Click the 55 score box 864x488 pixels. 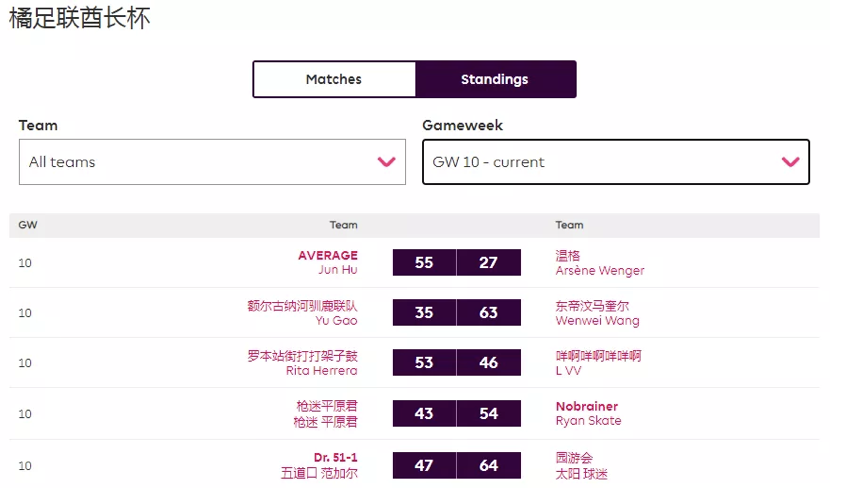click(424, 262)
